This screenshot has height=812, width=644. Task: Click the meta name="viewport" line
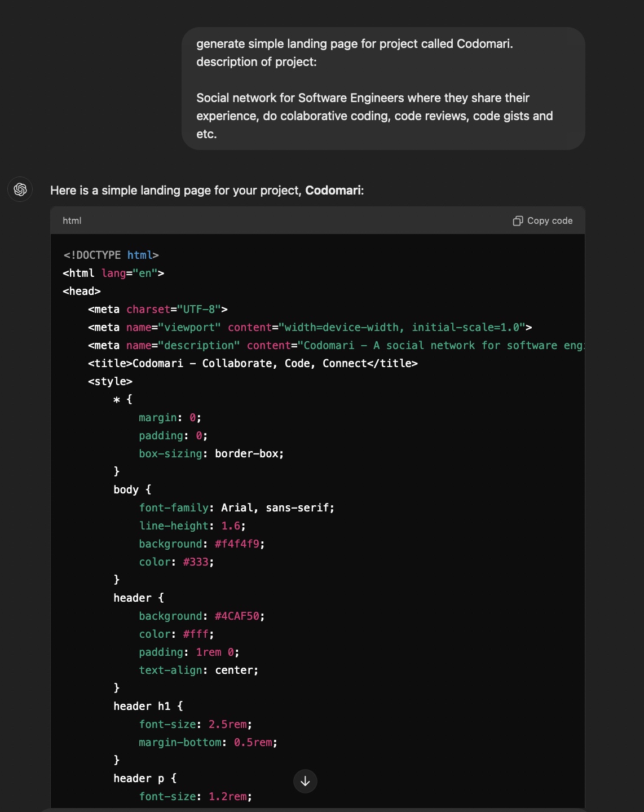pyautogui.click(x=310, y=327)
